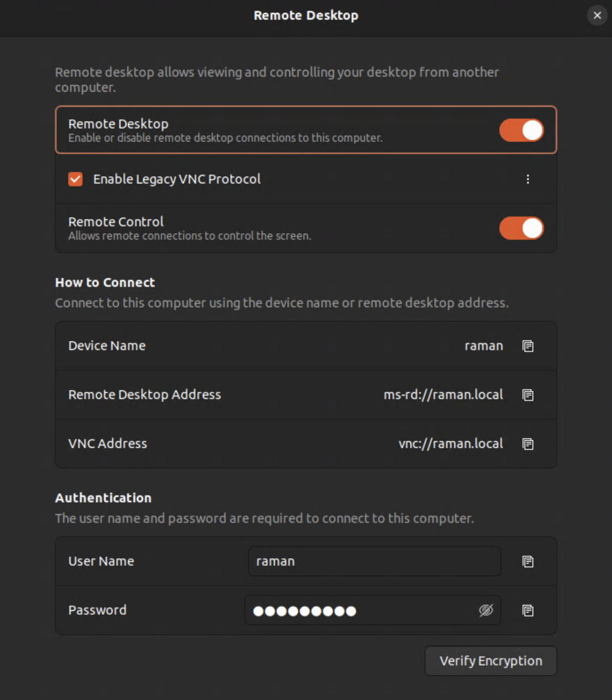The image size is (612, 700).
Task: Click inside the User Name field
Action: coord(374,561)
